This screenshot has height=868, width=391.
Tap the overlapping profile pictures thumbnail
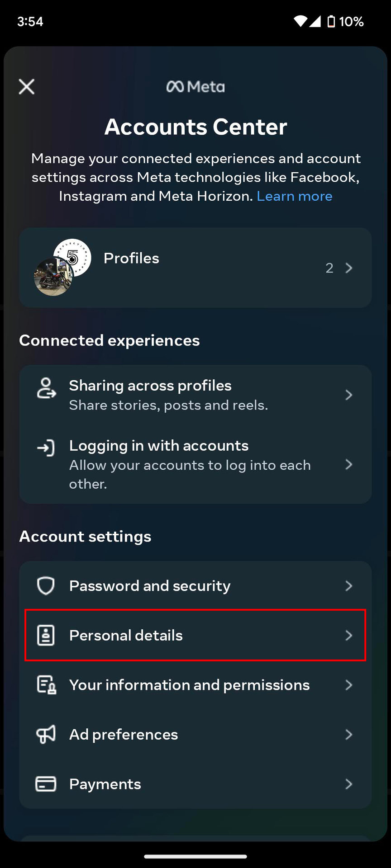tap(62, 267)
